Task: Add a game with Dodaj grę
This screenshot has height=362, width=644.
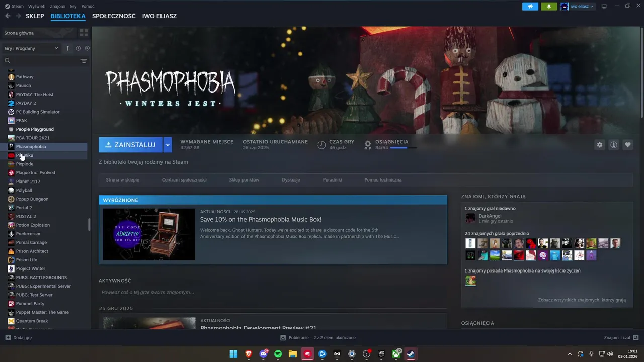Action: click(19, 338)
